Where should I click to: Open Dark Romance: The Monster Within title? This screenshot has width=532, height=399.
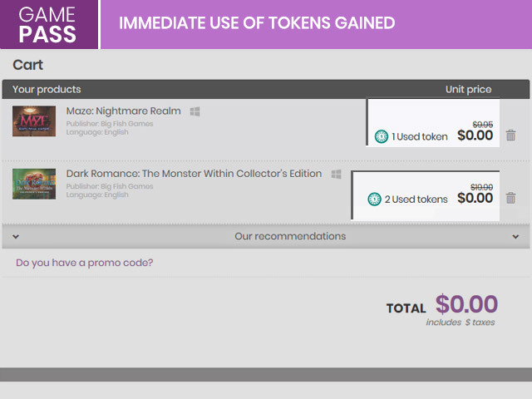194,174
